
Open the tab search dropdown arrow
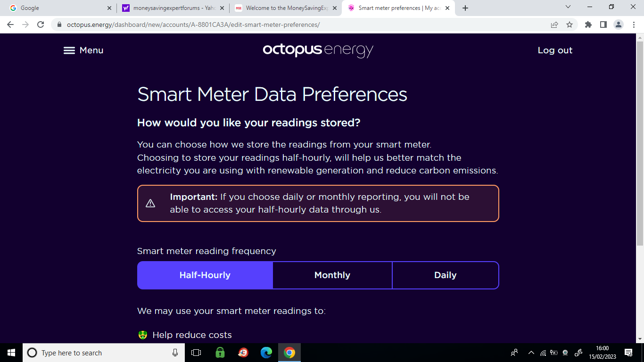[x=568, y=7]
